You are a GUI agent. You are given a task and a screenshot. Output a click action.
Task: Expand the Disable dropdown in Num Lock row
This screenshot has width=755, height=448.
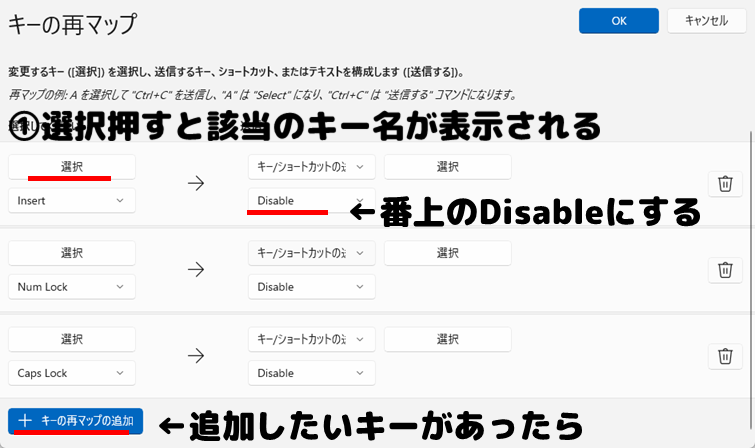tap(311, 287)
